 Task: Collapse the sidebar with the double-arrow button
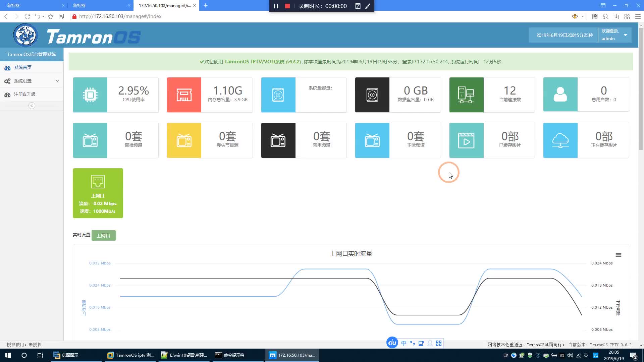[32, 106]
